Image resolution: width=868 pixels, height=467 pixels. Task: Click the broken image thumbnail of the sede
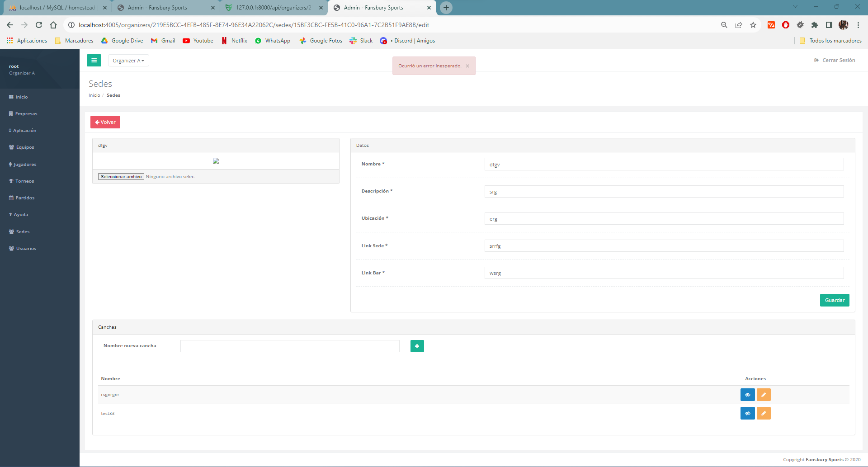pos(216,160)
